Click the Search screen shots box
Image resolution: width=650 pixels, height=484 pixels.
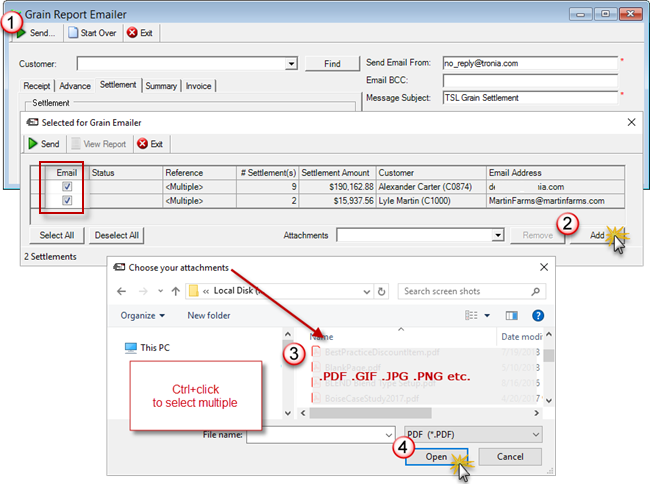pos(472,291)
